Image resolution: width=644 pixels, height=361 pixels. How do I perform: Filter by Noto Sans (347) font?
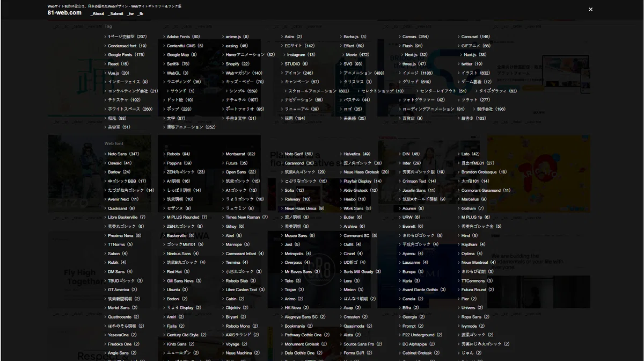(123, 154)
